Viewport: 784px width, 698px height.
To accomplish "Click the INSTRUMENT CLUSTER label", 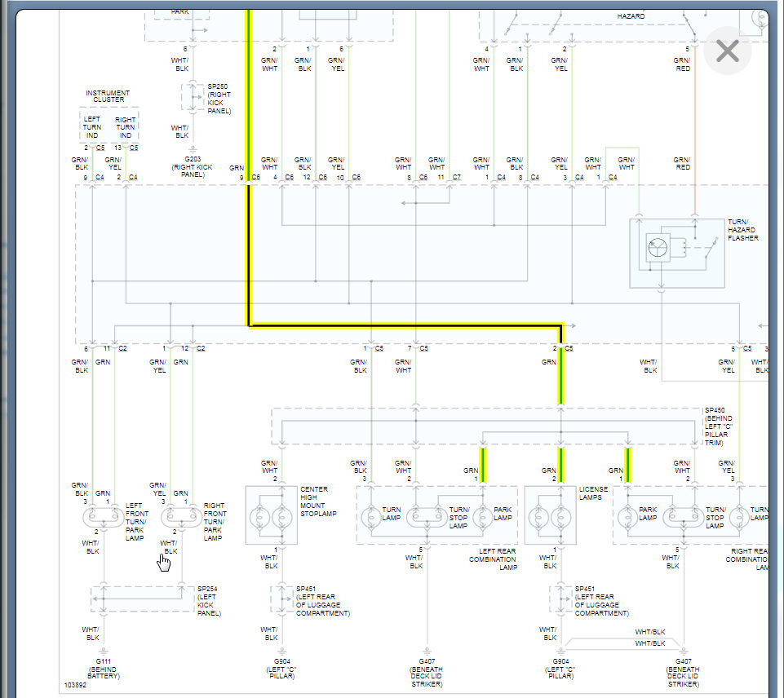I will tap(108, 96).
